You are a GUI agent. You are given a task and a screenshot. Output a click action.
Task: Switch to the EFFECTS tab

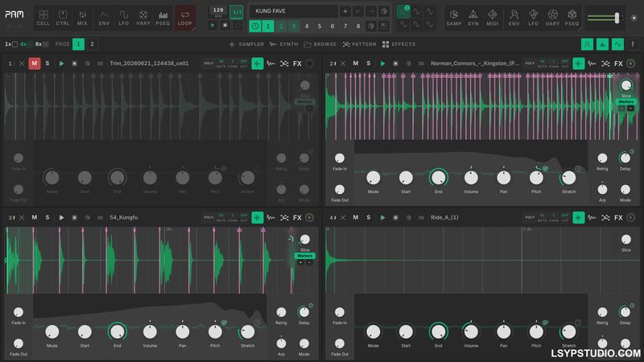tap(398, 44)
